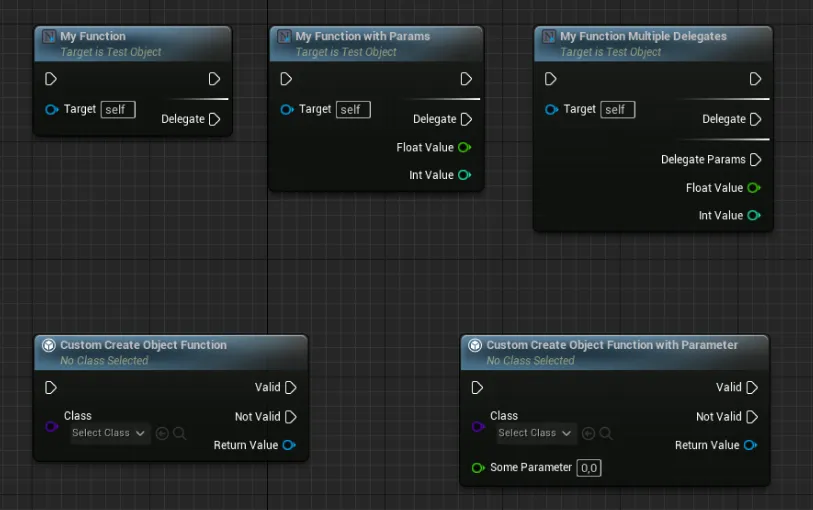Click Valid exec pin on Function with Parameter node
Screen dimensions: 813x510
click(x=752, y=388)
